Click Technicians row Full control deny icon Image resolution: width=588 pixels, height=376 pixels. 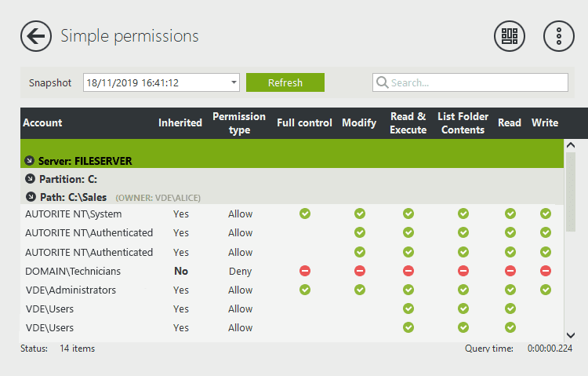(305, 271)
